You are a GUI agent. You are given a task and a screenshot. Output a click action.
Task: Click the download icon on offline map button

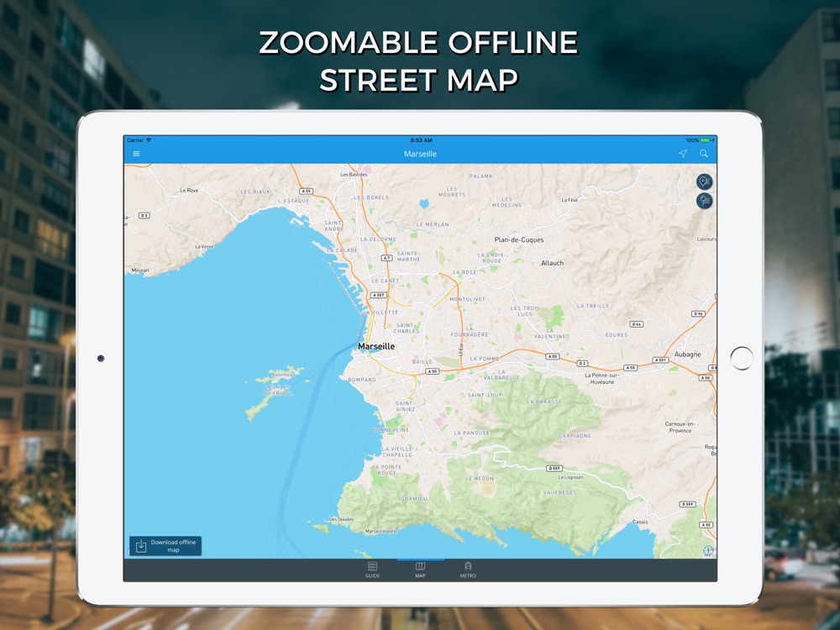click(141, 546)
